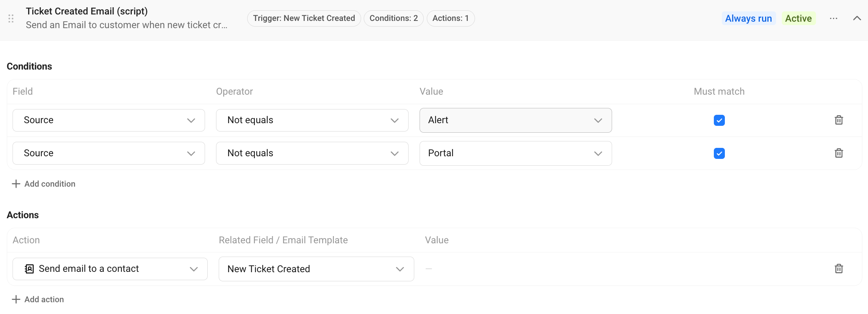Click the plus icon beside Add action
868x314 pixels.
pyautogui.click(x=16, y=300)
